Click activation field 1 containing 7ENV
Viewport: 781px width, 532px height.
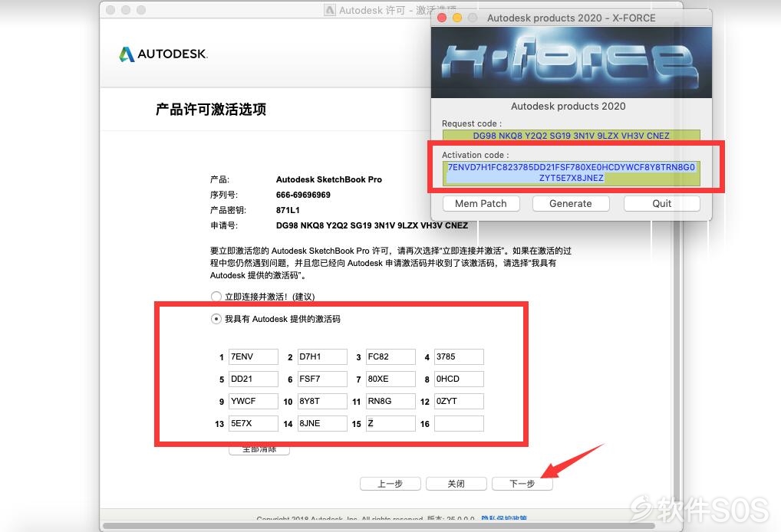(x=253, y=356)
